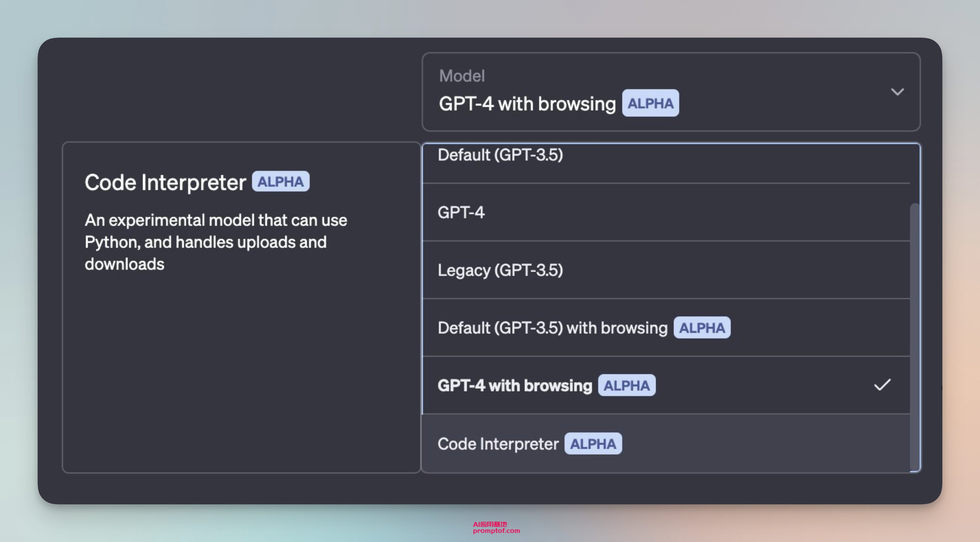Click ALPHA badge on Code Interpreter list row
The width and height of the screenshot is (980, 542).
[593, 443]
